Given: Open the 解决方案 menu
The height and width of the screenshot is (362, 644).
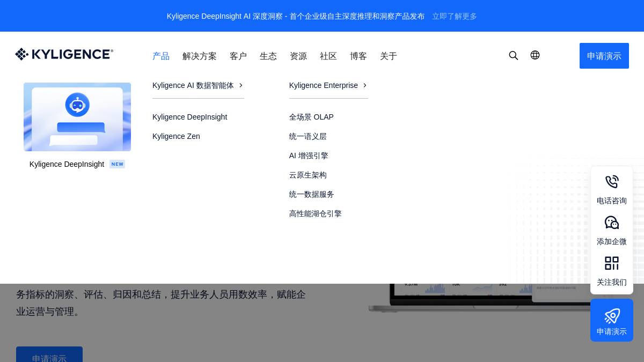Looking at the screenshot, I should tap(200, 56).
